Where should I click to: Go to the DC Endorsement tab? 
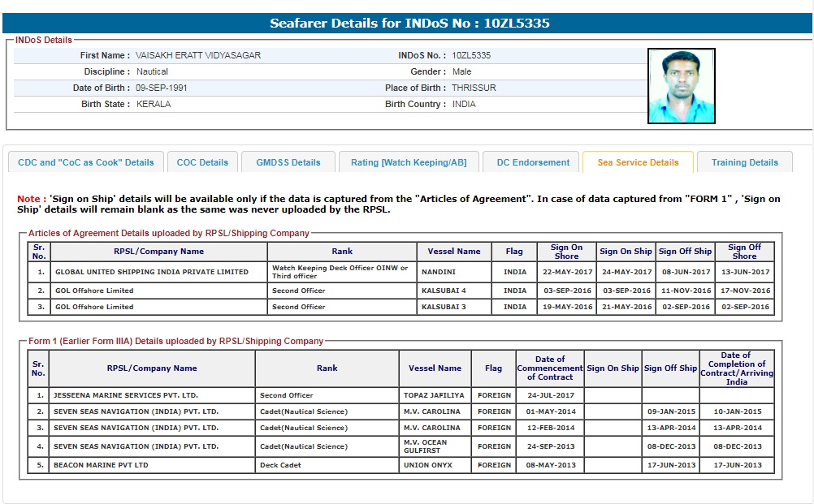pyautogui.click(x=533, y=162)
